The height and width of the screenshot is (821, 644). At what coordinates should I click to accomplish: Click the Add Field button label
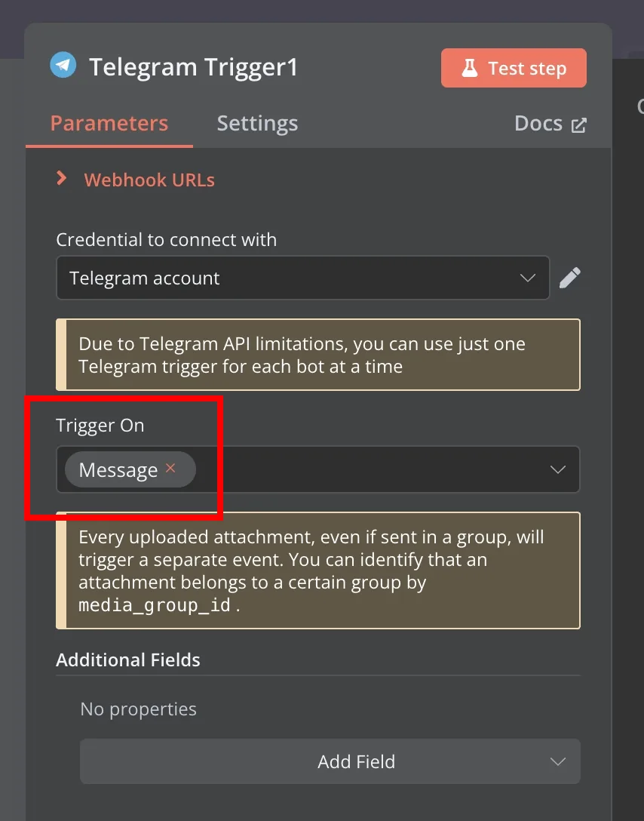(356, 762)
